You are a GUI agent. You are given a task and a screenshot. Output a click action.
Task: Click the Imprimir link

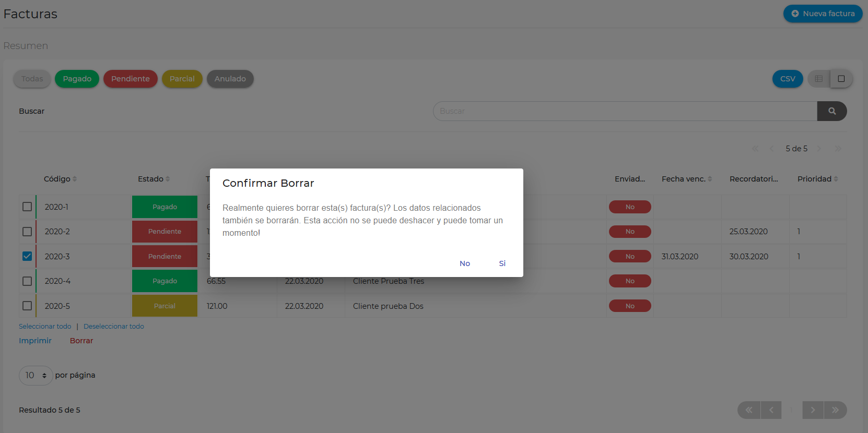[x=35, y=341]
